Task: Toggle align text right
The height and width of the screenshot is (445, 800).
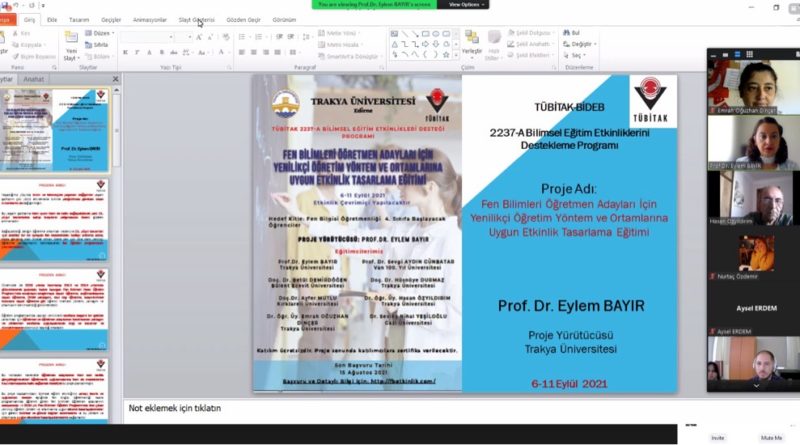Action: tap(266, 52)
